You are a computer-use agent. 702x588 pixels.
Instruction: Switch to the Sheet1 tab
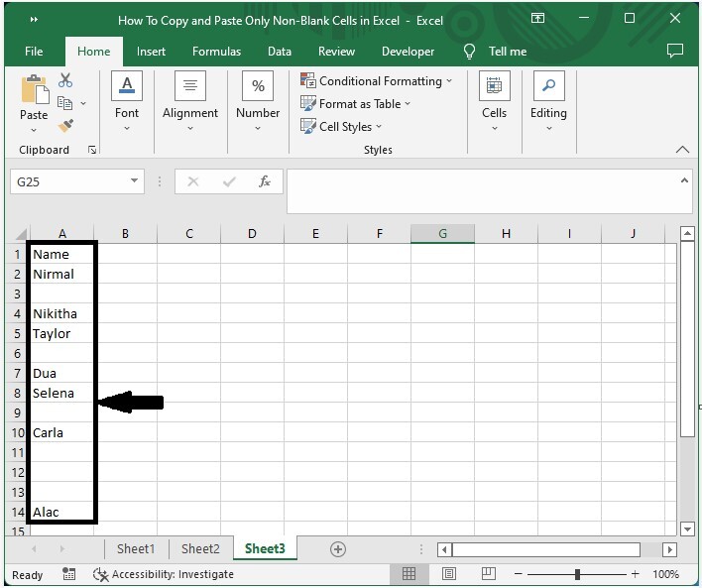pos(136,549)
